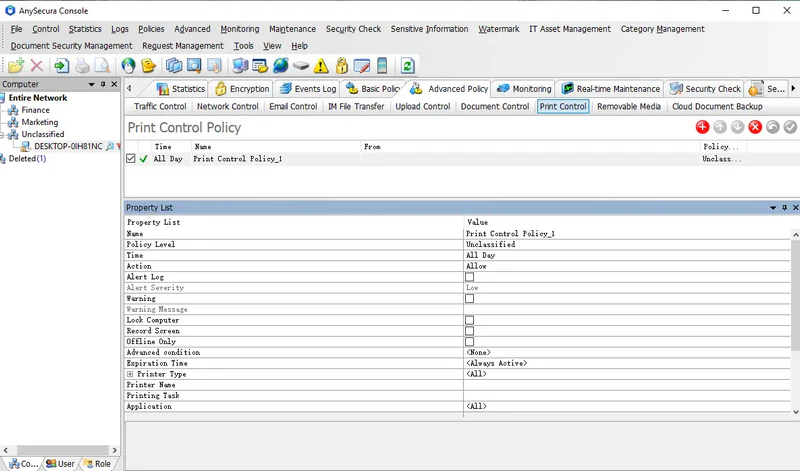Viewport: 800px width, 471px height.
Task: Click the stacked blue windows toolbar icon
Action: (x=174, y=65)
